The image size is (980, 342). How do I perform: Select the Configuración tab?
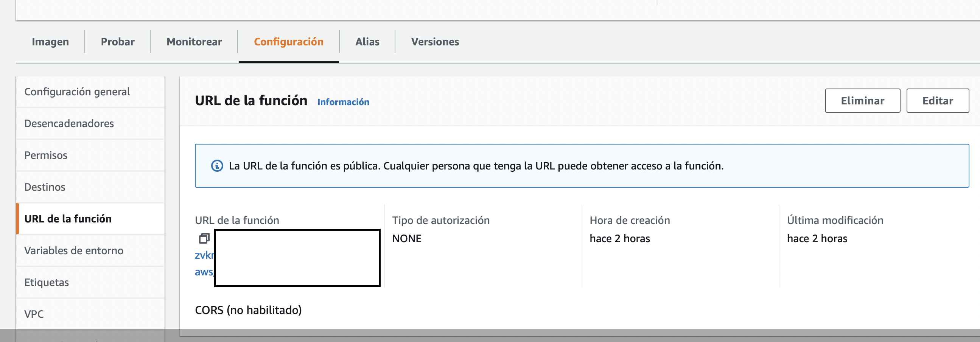(288, 42)
